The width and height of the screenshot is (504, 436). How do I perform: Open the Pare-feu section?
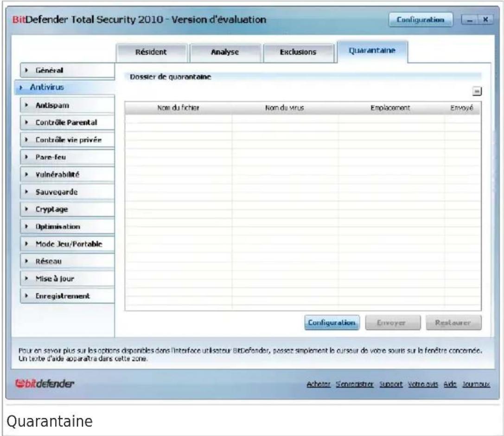pyautogui.click(x=67, y=157)
